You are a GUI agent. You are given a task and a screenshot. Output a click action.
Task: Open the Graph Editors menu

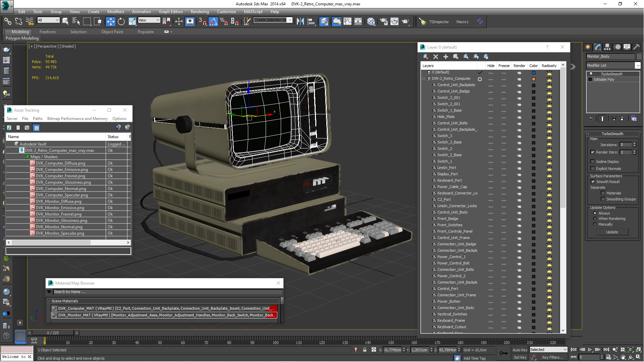click(171, 11)
